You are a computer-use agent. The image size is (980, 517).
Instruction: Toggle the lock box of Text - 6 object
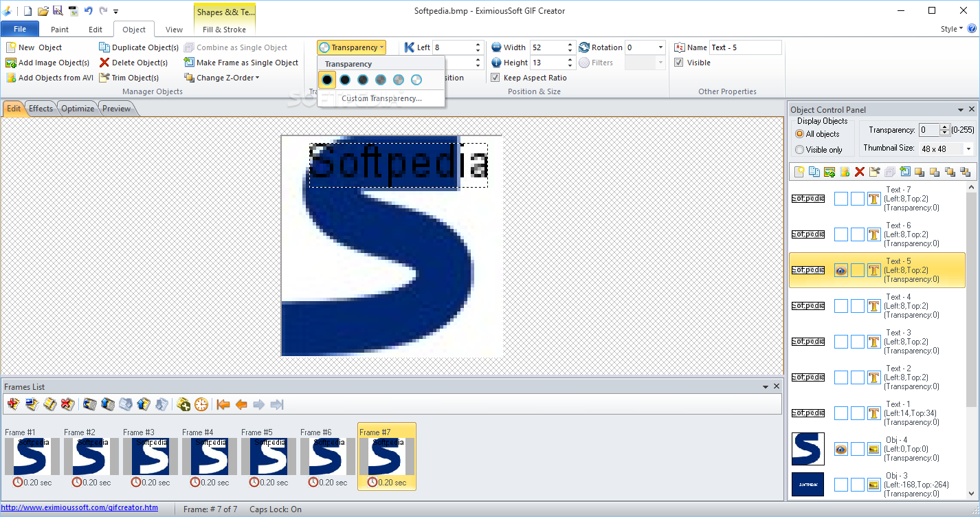858,234
